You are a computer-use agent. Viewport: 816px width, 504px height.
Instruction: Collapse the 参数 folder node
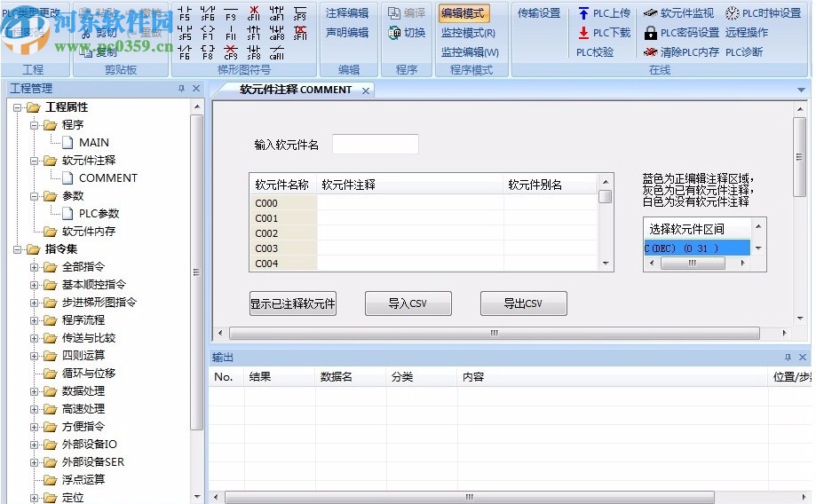34,196
